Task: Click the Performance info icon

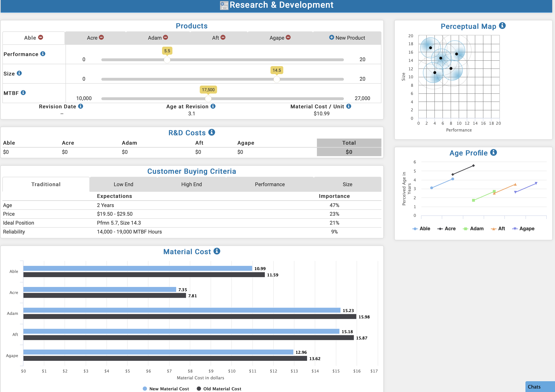Action: click(43, 54)
